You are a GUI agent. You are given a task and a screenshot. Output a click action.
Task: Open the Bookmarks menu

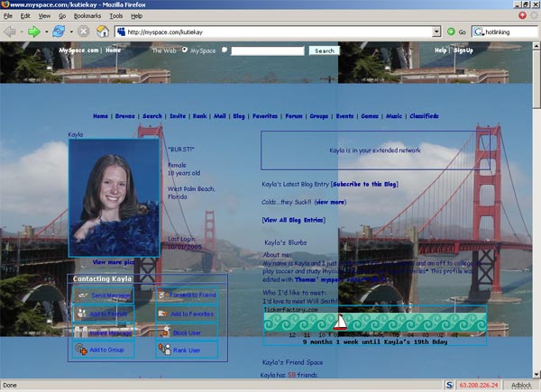coord(87,16)
